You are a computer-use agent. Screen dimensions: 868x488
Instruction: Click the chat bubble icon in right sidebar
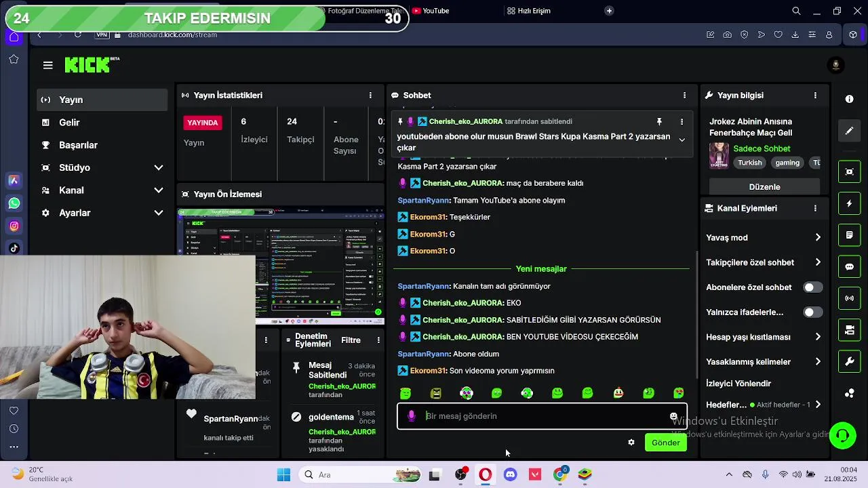[849, 266]
